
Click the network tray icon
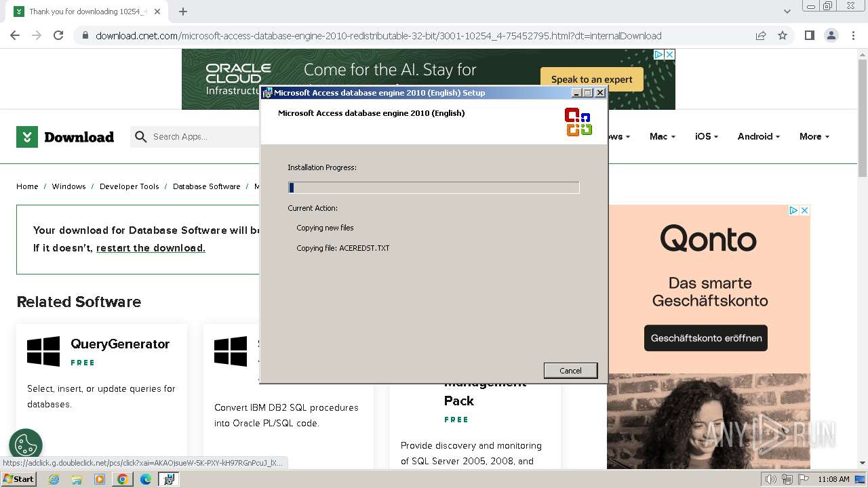pos(787,479)
